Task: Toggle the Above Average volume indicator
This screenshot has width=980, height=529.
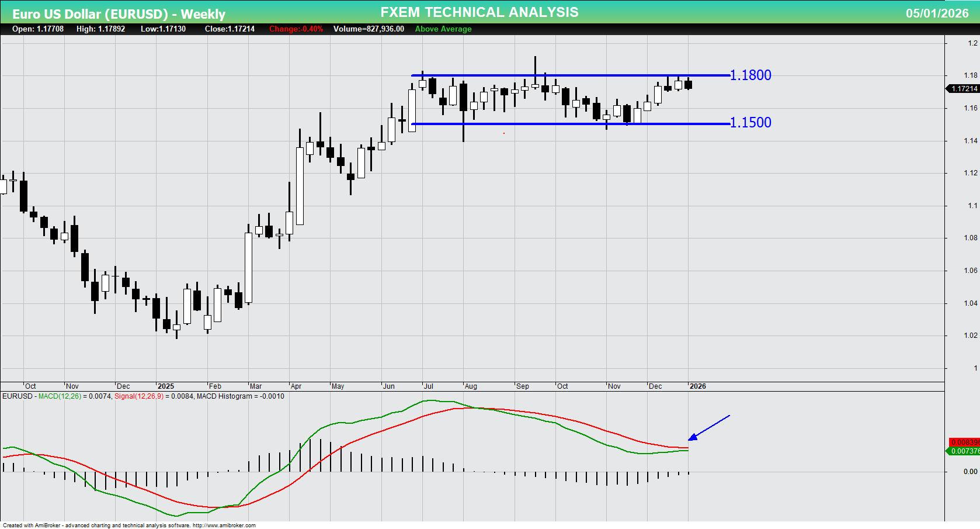Action: coord(443,29)
